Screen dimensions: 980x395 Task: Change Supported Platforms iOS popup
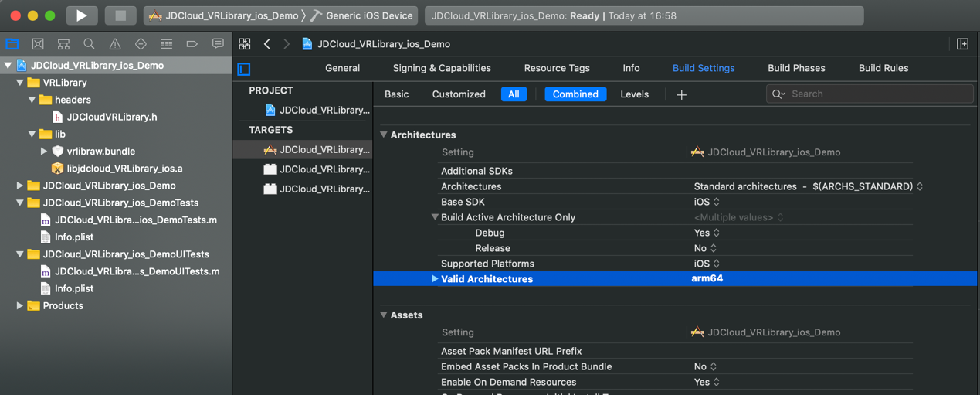[x=707, y=264]
